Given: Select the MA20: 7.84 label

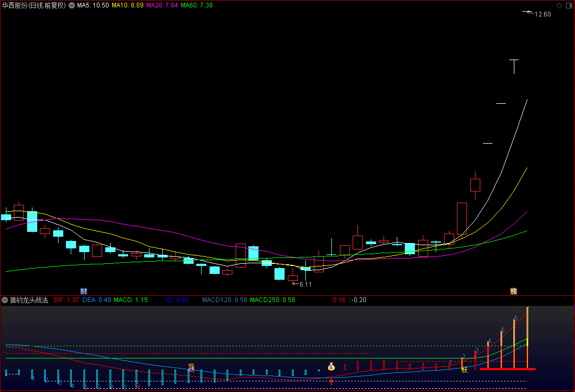Looking at the screenshot, I should pyautogui.click(x=162, y=5).
